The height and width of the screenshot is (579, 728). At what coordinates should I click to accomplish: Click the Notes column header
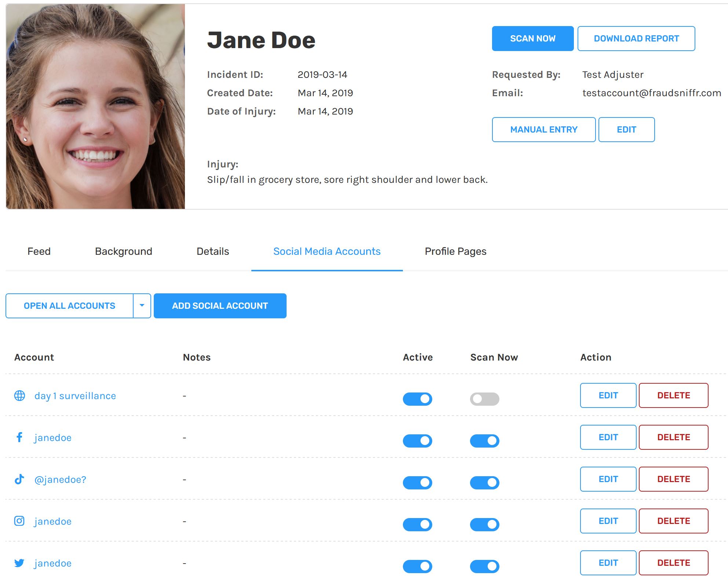(x=197, y=357)
